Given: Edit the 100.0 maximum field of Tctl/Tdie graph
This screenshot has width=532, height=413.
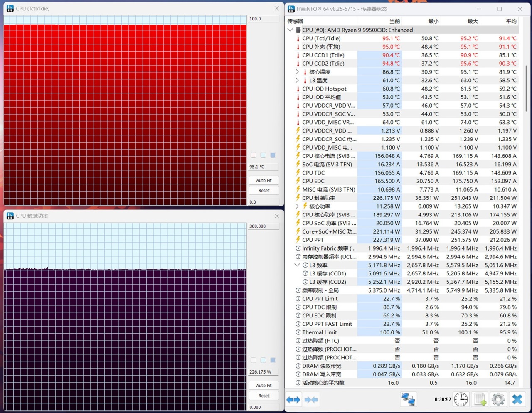Looking at the screenshot, I should point(264,19).
